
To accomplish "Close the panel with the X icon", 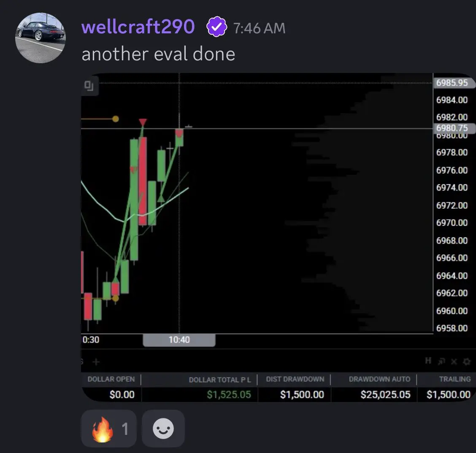I will [454, 361].
